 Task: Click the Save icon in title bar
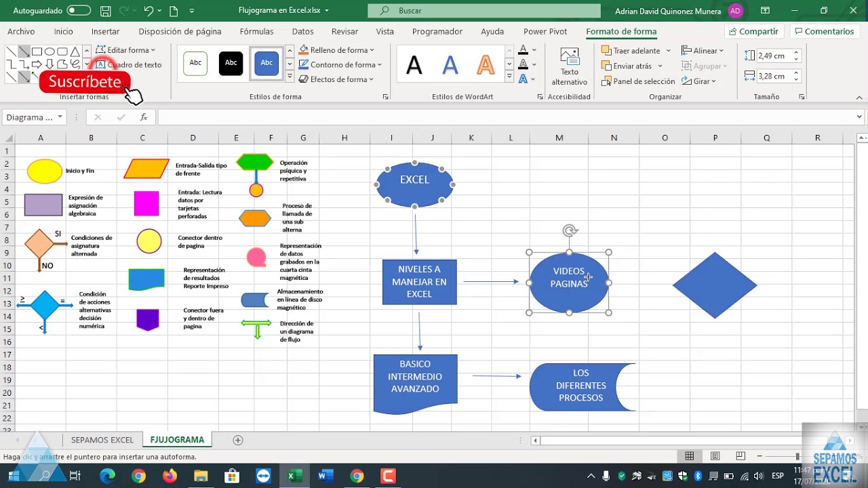pos(105,11)
